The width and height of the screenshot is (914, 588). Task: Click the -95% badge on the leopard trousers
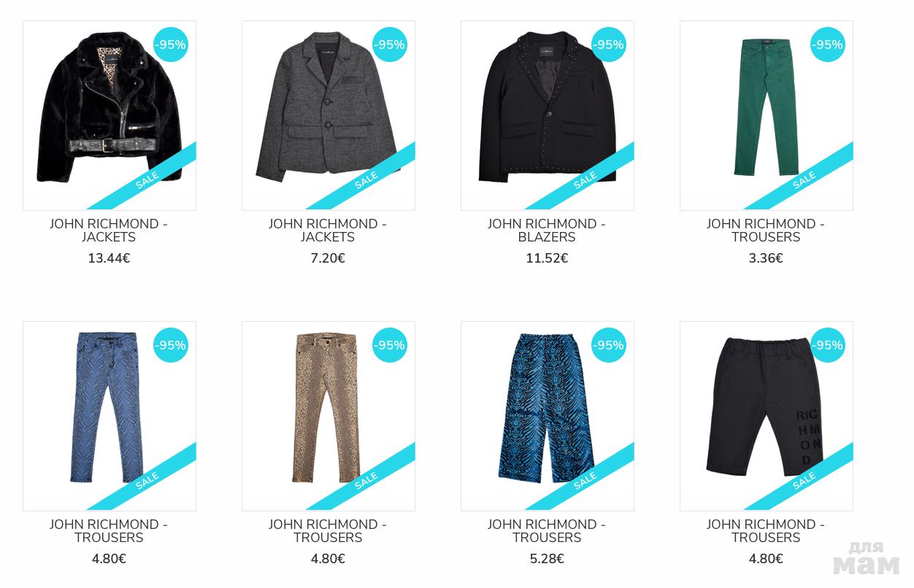click(x=390, y=345)
